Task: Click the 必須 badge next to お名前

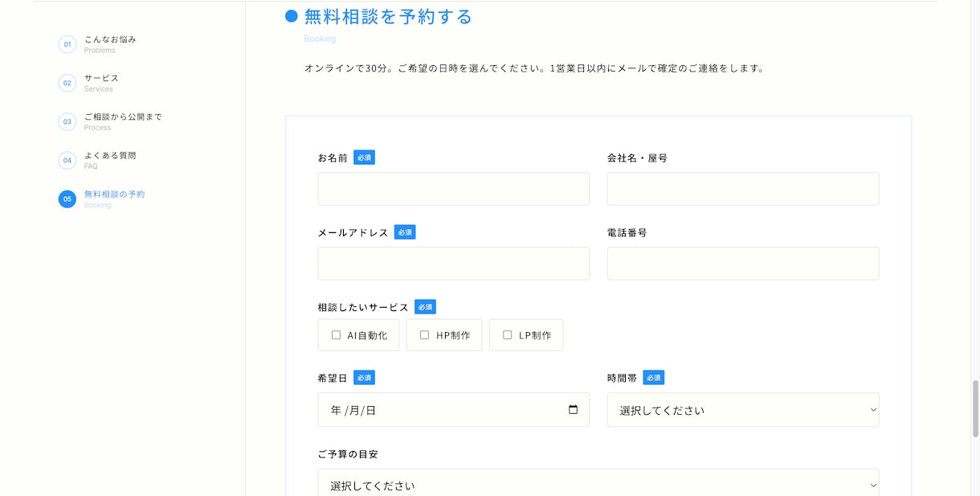Action: click(364, 158)
